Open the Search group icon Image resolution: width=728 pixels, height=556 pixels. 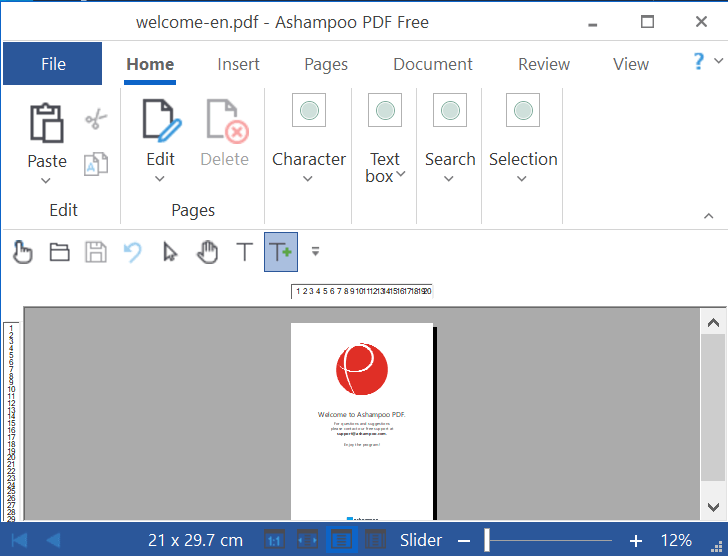click(450, 110)
